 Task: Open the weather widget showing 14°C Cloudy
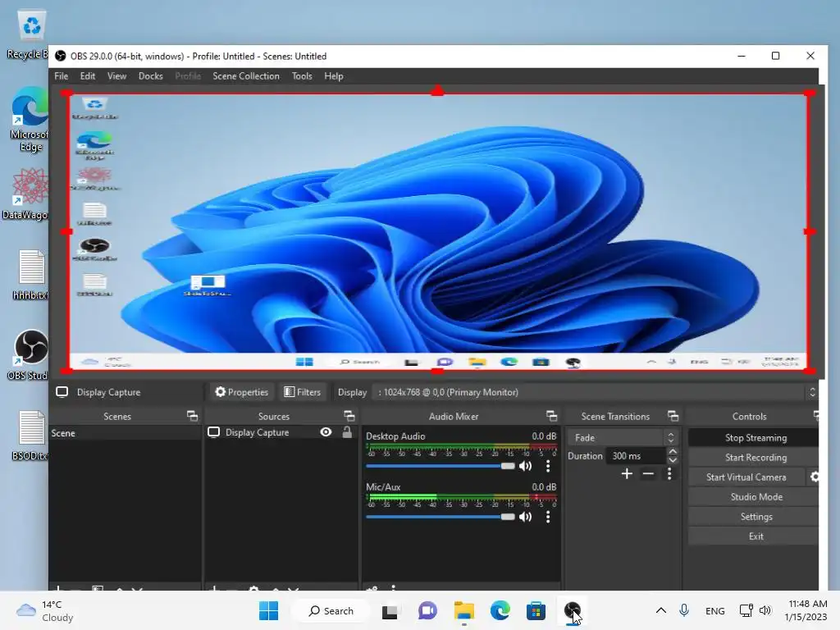click(45, 610)
